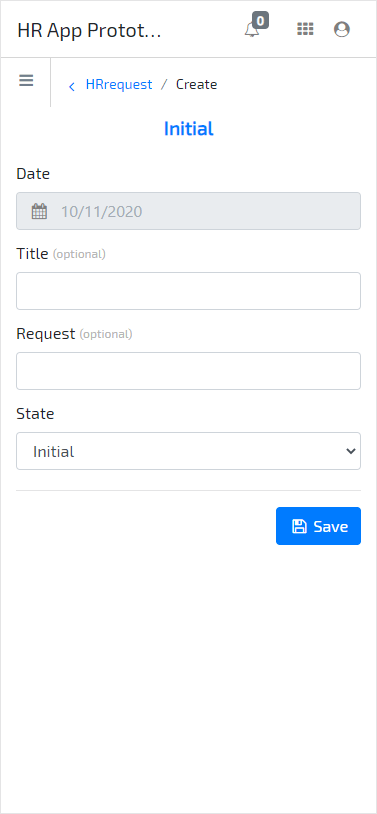The image size is (377, 814).
Task: Click the disabled Date field 10/11/2020
Action: pyautogui.click(x=188, y=211)
